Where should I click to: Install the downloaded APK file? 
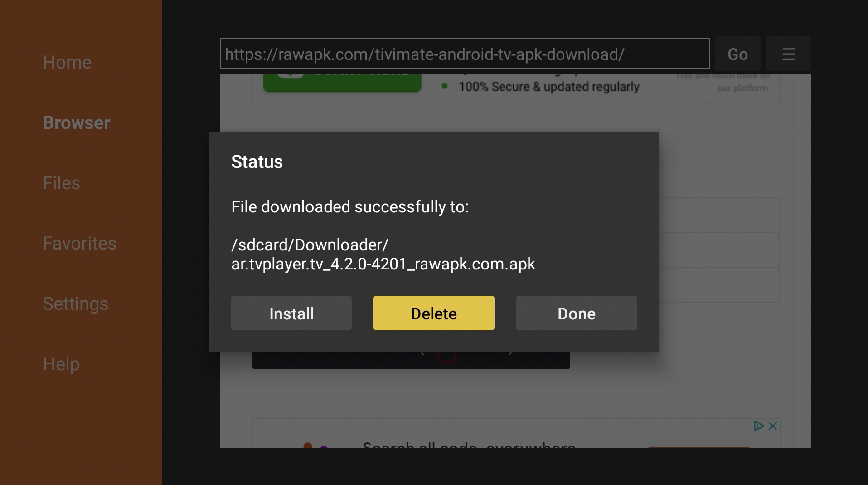(291, 313)
